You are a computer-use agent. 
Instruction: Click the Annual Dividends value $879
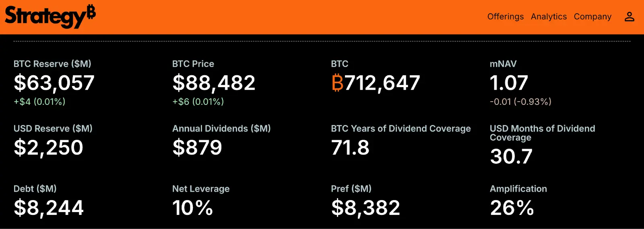[x=197, y=148]
